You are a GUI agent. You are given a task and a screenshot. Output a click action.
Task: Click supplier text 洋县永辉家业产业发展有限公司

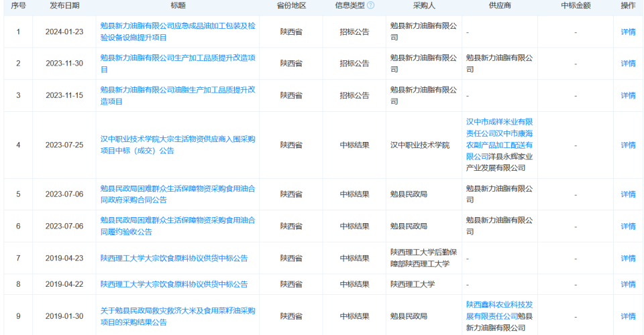click(499, 162)
